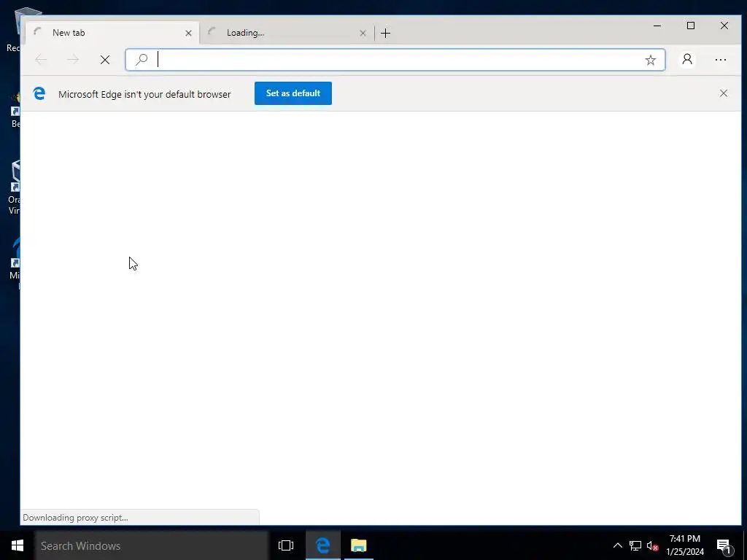Image resolution: width=747 pixels, height=560 pixels.
Task: Click the Edge icon on taskbar
Action: click(x=322, y=545)
